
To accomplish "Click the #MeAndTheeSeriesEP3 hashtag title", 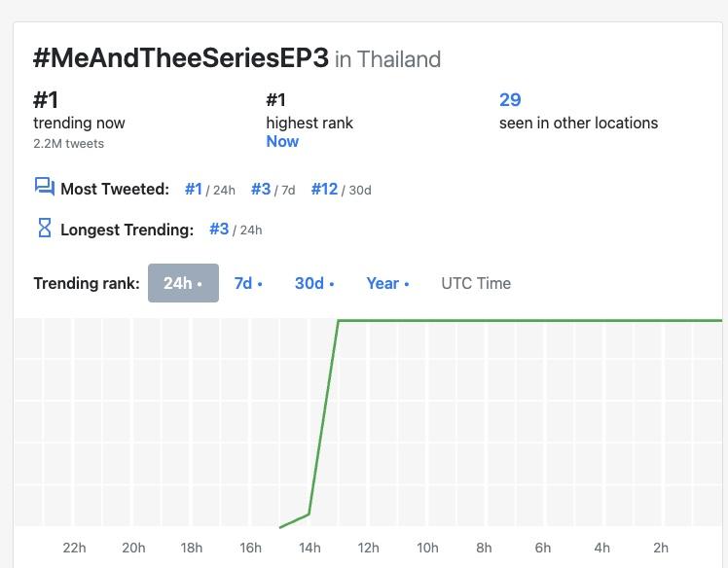I will tap(180, 57).
